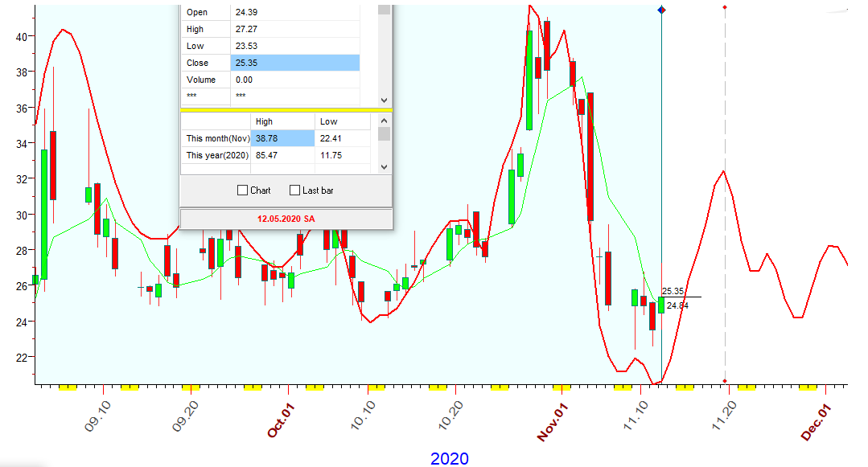Click the red diamond atop dashed line

[x=725, y=7]
